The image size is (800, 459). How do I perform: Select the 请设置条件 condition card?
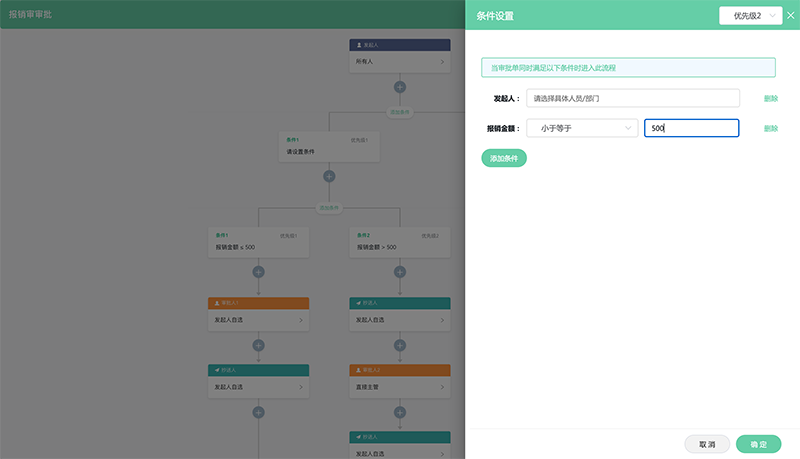click(x=329, y=146)
